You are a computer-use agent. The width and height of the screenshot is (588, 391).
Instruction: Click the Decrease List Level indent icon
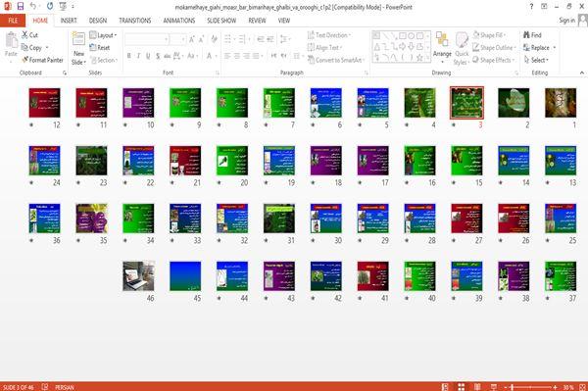click(x=261, y=39)
